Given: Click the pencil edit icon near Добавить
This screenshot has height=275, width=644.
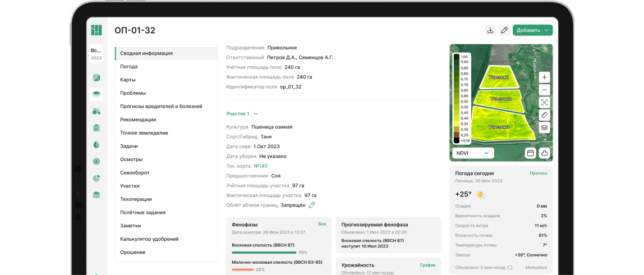Looking at the screenshot, I should tap(504, 30).
